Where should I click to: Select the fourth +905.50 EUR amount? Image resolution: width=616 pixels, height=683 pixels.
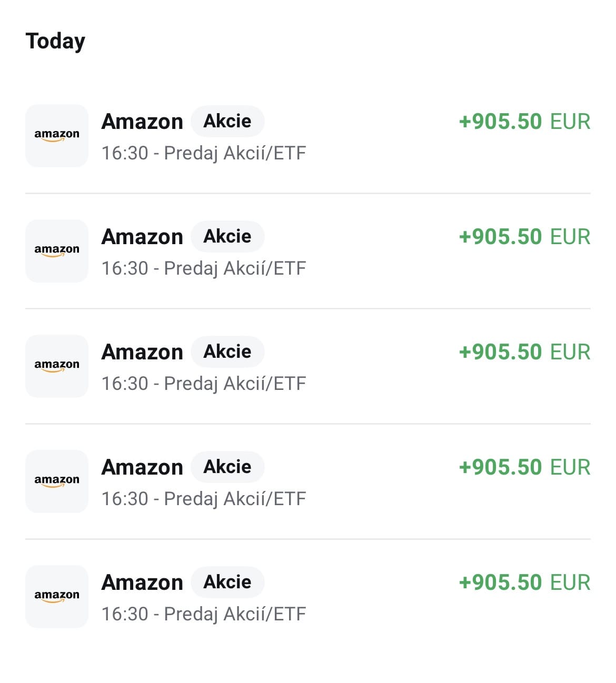pos(524,467)
